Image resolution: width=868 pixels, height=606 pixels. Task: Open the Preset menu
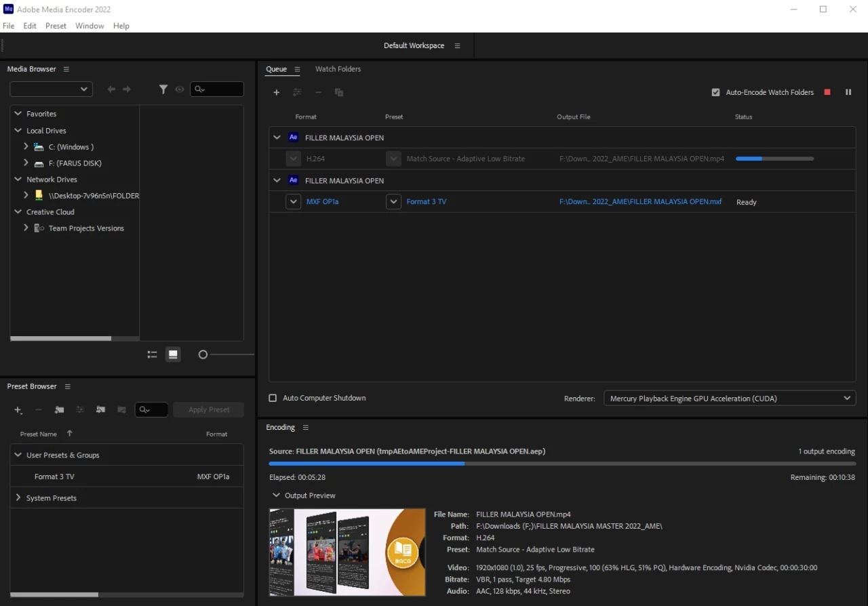tap(56, 26)
